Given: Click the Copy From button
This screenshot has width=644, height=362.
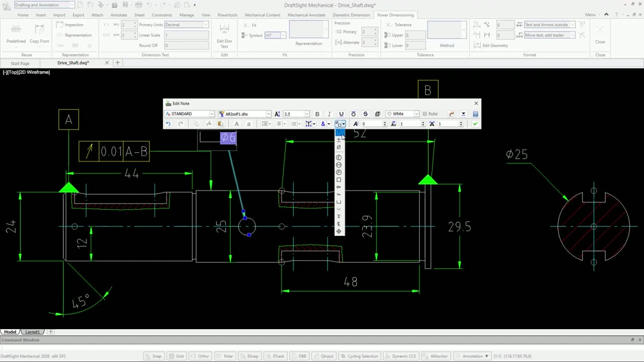Looking at the screenshot, I should pyautogui.click(x=40, y=35).
